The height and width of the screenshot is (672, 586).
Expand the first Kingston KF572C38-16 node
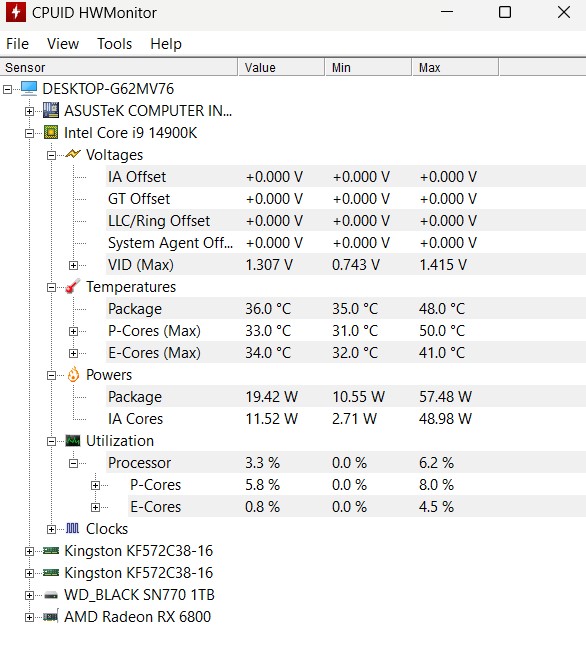(x=29, y=551)
